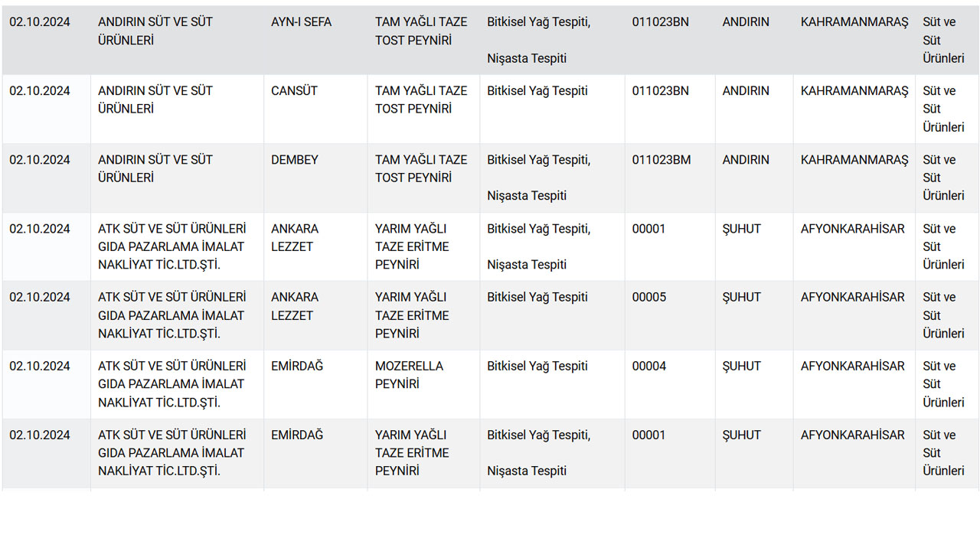980x551 pixels.
Task: Select batch number 011023BM
Action: click(x=661, y=160)
